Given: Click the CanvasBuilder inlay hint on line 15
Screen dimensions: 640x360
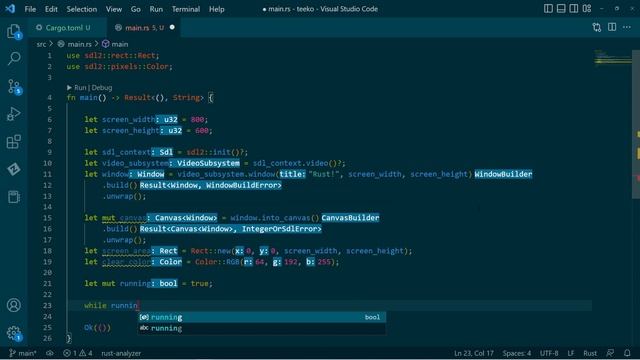Looking at the screenshot, I should (350, 218).
